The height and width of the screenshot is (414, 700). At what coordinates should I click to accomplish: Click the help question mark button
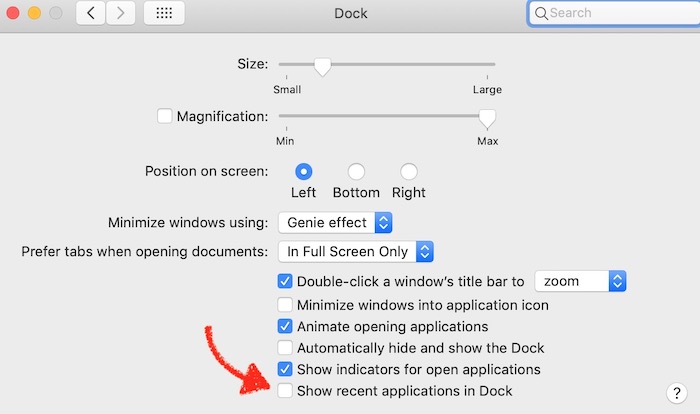coord(673,392)
